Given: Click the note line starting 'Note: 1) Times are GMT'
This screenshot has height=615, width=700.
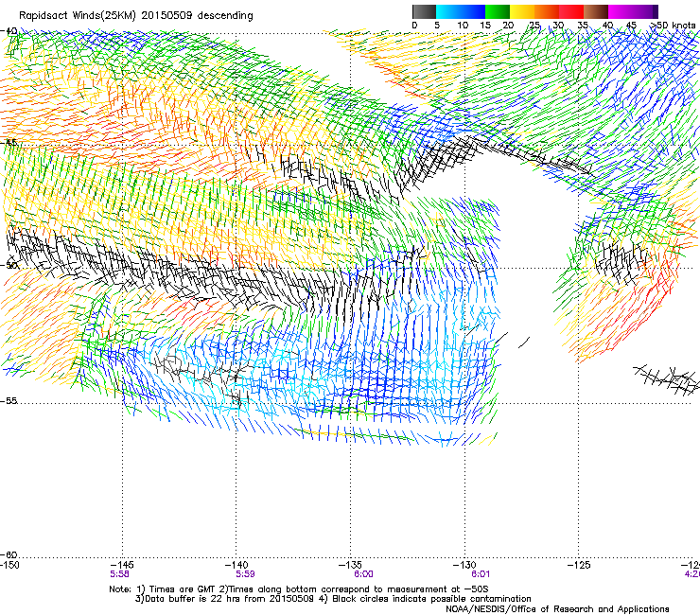Looking at the screenshot, I should (x=299, y=589).
